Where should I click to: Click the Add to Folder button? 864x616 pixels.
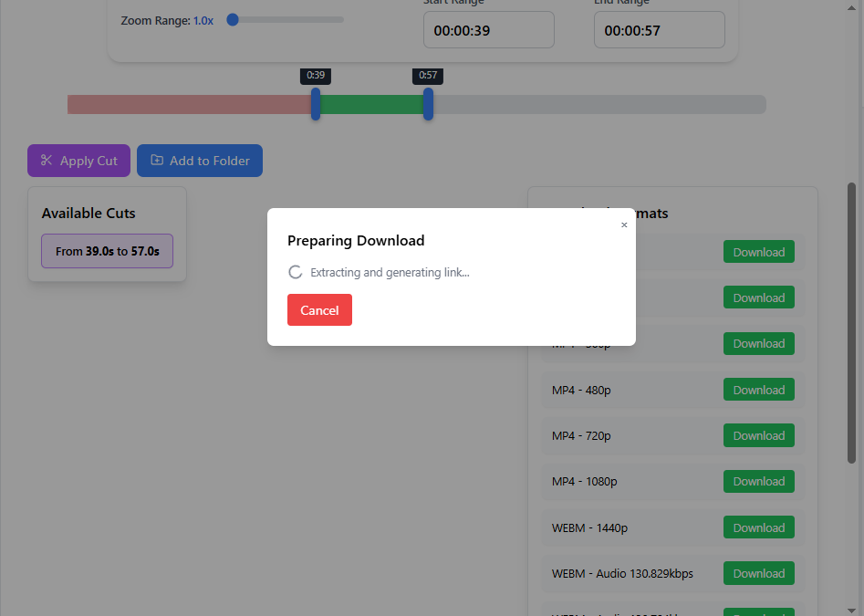click(200, 161)
